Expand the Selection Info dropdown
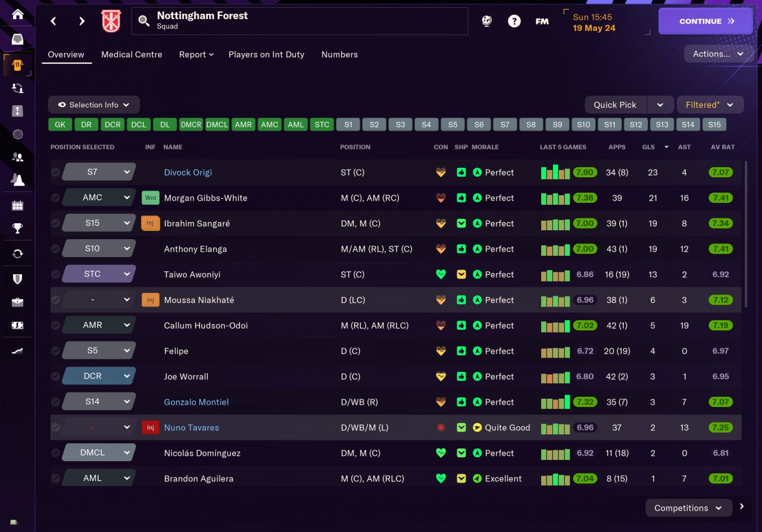This screenshot has width=762, height=532. coord(94,105)
